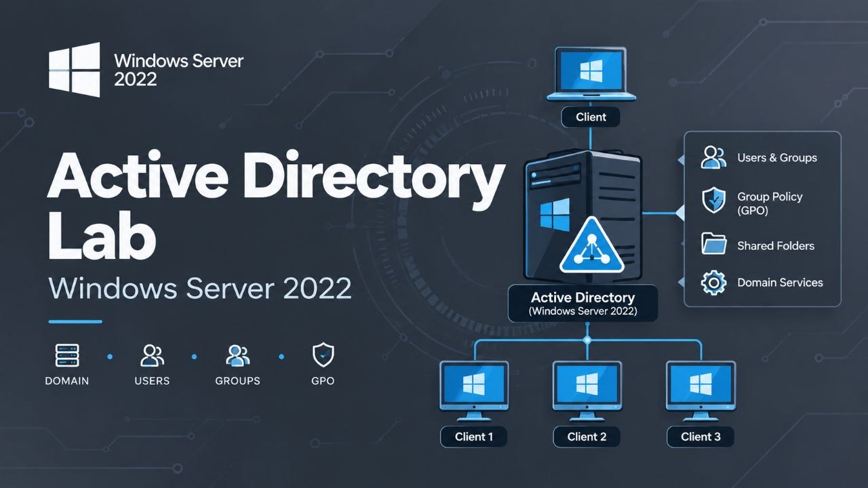Click the GROUPS people icon
Image resolution: width=868 pixels, height=488 pixels.
tap(237, 355)
